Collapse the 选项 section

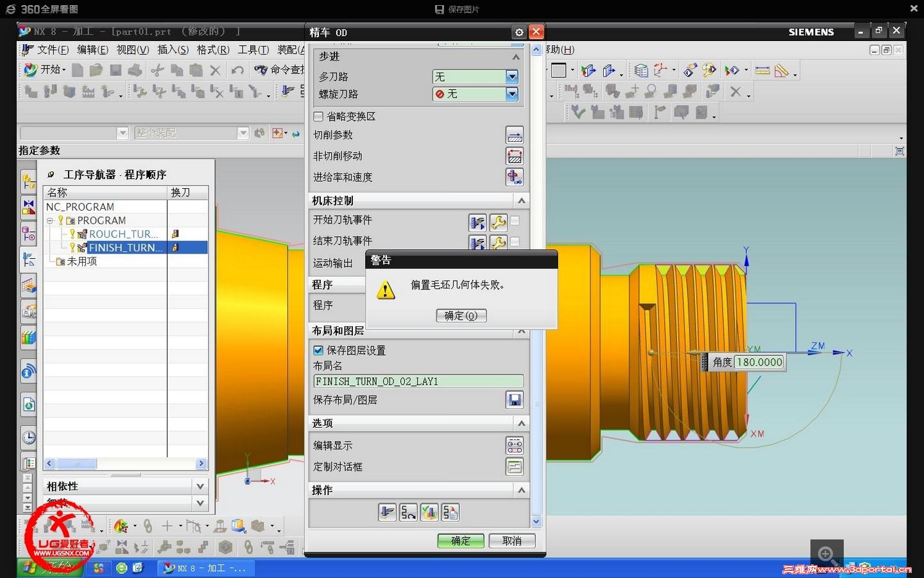tap(522, 423)
